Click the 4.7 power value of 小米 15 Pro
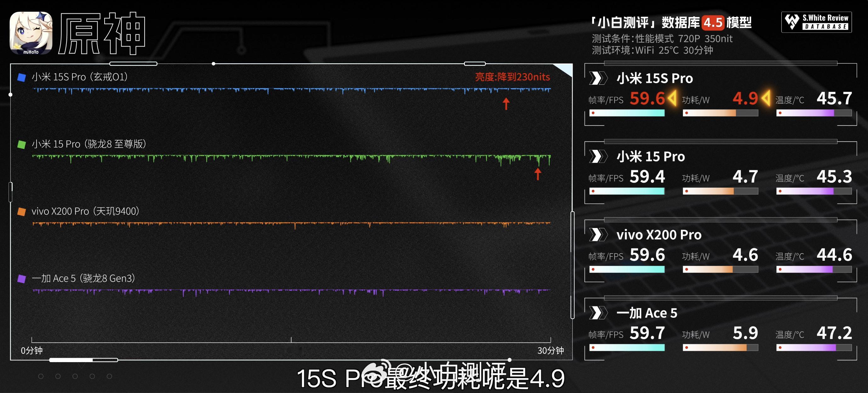Screen dimensions: 868x393 click(x=745, y=177)
